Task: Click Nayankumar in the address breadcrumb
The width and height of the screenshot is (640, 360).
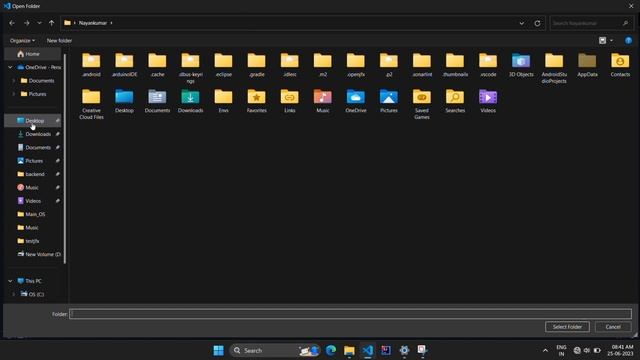Action: click(x=93, y=23)
